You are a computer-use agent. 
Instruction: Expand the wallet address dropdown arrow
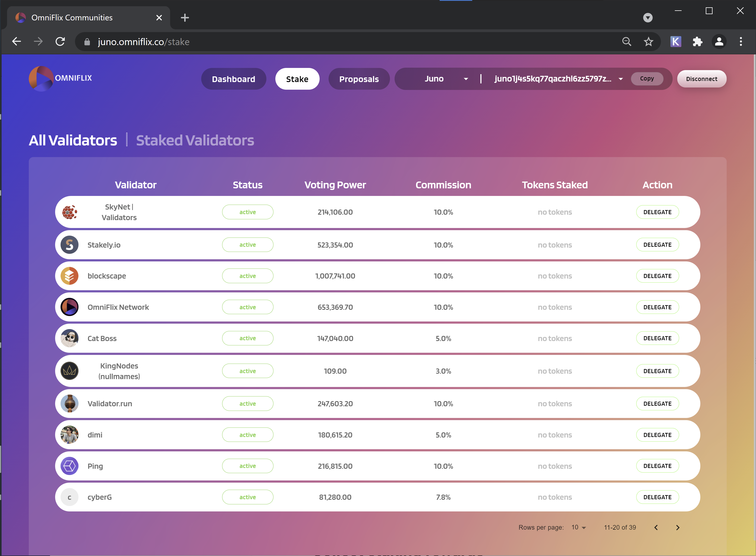(621, 79)
